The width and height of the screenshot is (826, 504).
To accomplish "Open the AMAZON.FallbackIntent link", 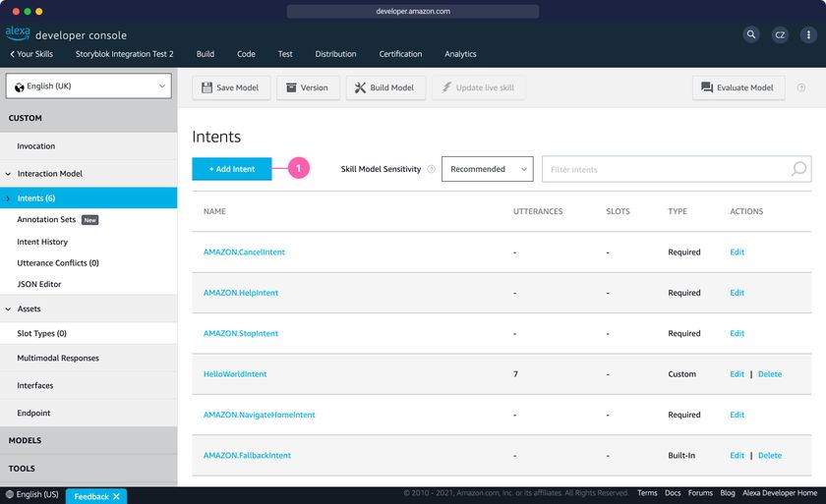I will pos(247,455).
